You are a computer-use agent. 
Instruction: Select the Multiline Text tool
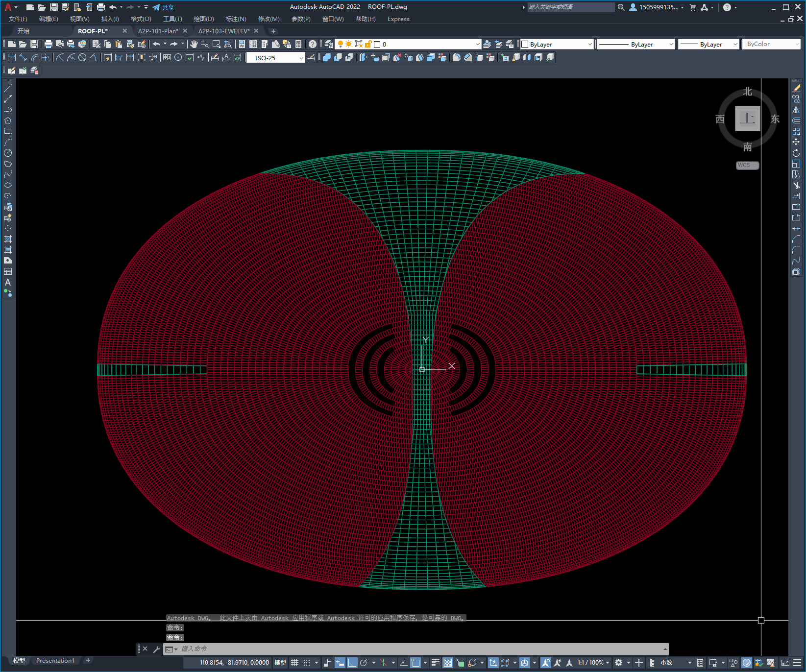tap(8, 282)
